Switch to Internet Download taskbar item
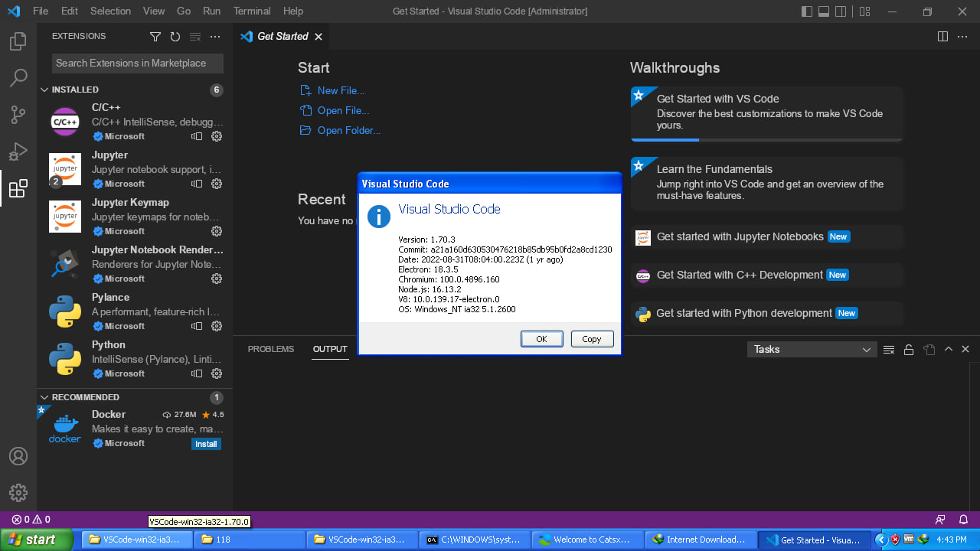This screenshot has height=551, width=980. point(699,540)
